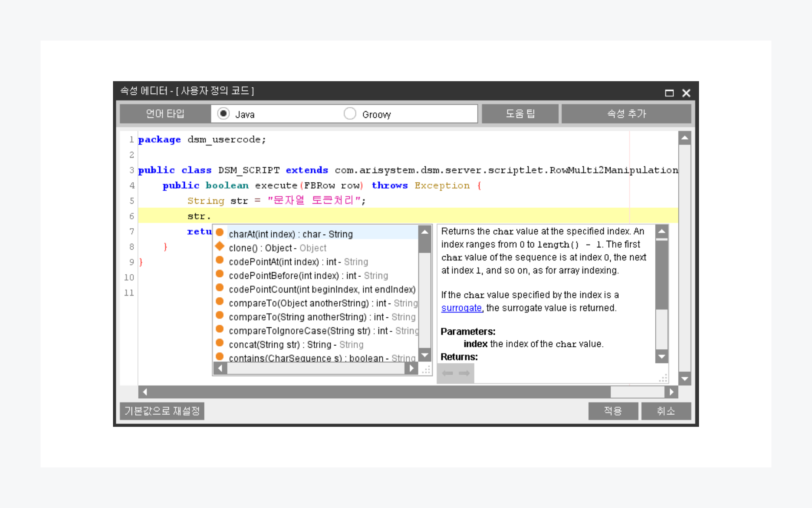Click the editor's vertical scroll-down arrow
The width and height of the screenshot is (812, 508).
(684, 379)
